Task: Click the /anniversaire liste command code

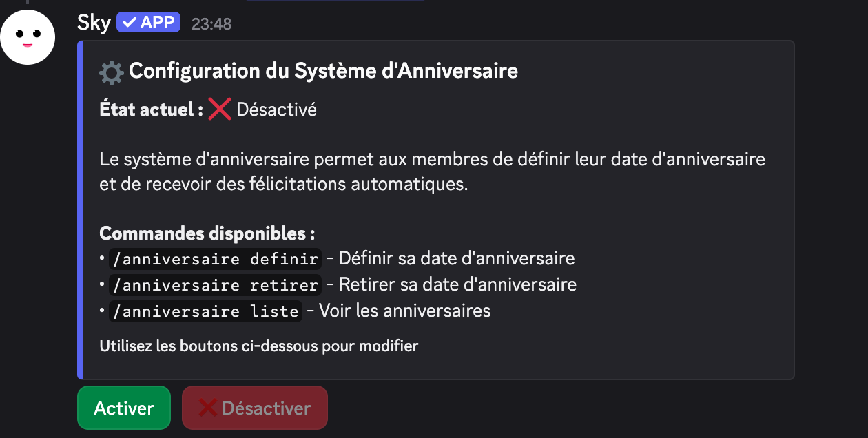Action: click(x=206, y=311)
